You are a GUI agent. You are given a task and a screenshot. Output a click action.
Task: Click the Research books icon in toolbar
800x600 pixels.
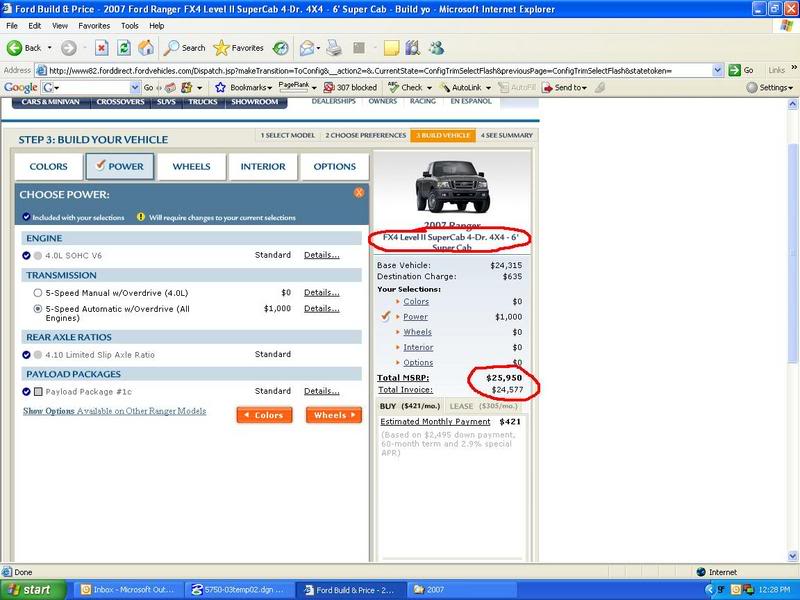click(x=412, y=48)
